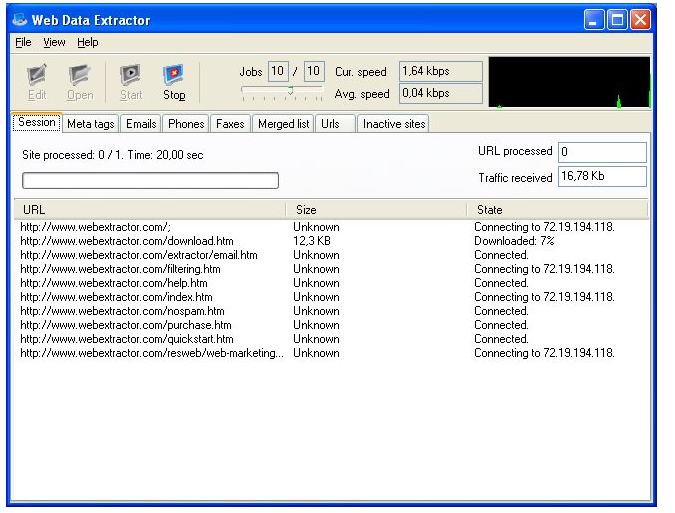Switch to the Meta tags tab

[91, 124]
